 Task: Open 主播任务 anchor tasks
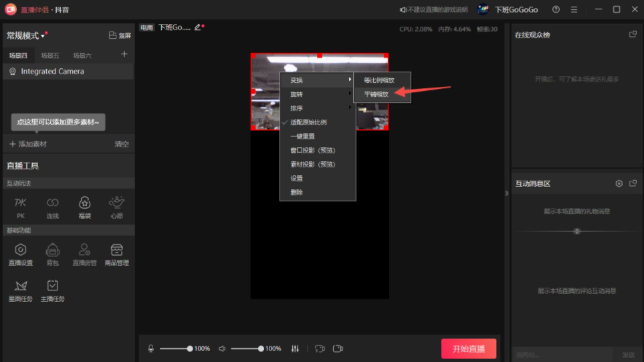coord(52,290)
